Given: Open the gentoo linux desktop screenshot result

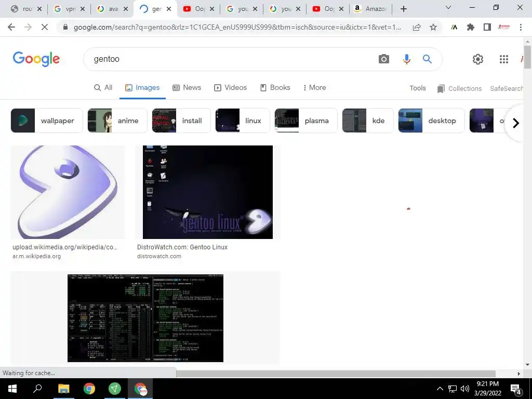Looking at the screenshot, I should tap(208, 192).
